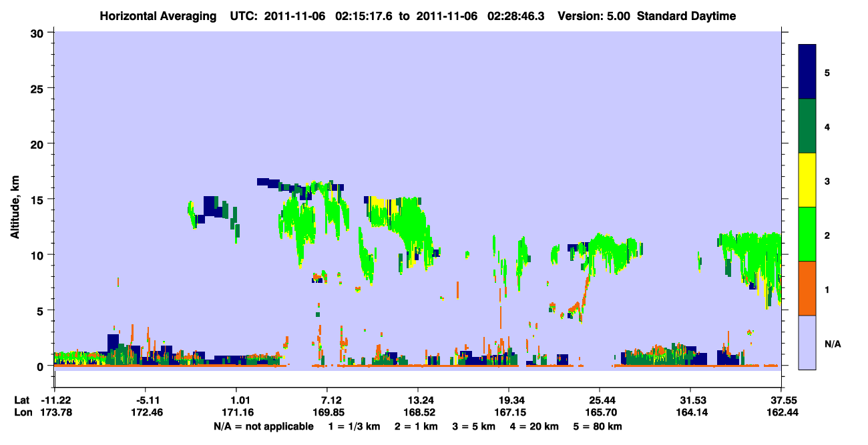The image size is (868, 445).
Task: Click the longitude value '169.85'
Action: pos(327,412)
